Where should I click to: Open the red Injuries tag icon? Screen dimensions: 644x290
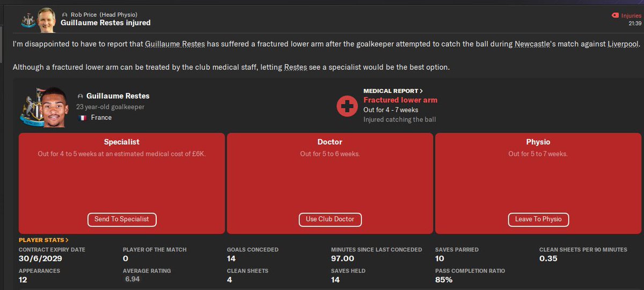coord(615,16)
